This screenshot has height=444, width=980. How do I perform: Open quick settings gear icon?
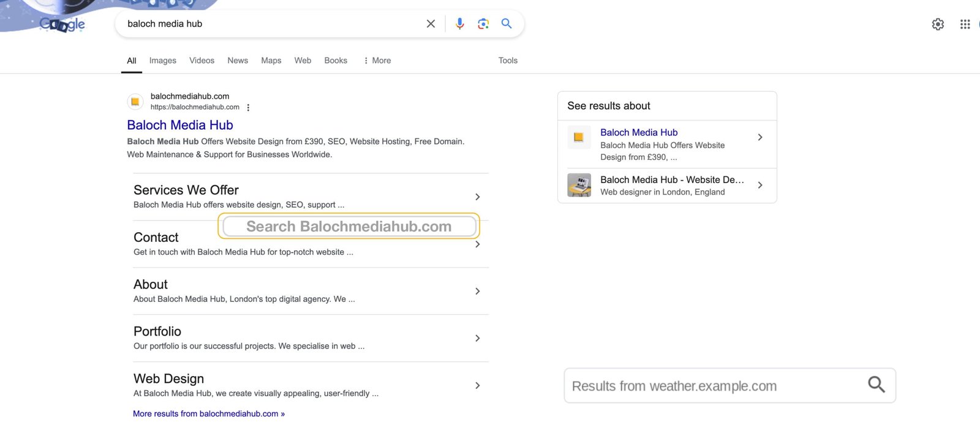coord(938,24)
